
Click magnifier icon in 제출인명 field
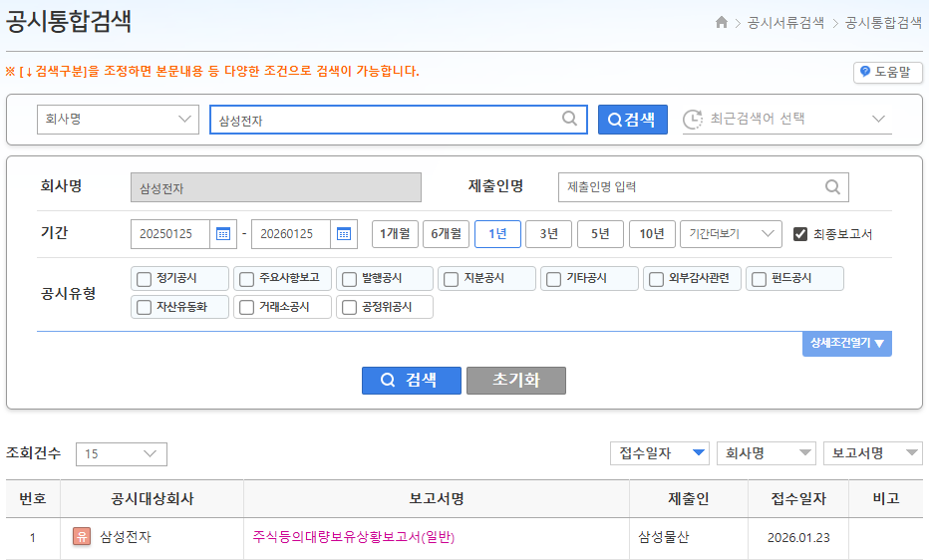832,187
